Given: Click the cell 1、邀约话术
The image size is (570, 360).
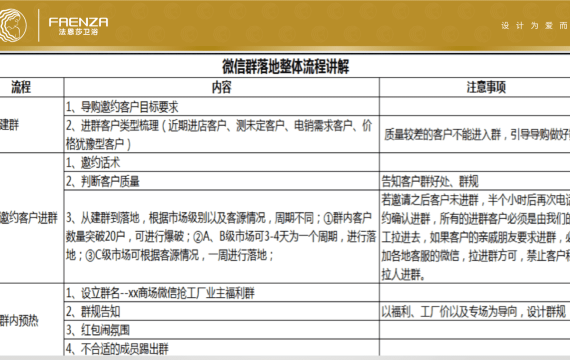Looking at the screenshot, I should [221, 162].
